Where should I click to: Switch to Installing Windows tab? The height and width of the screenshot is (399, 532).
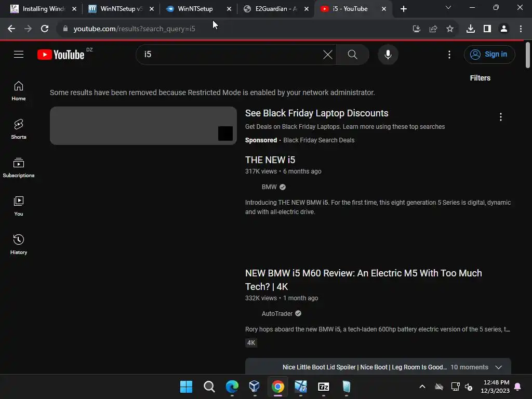(43, 9)
